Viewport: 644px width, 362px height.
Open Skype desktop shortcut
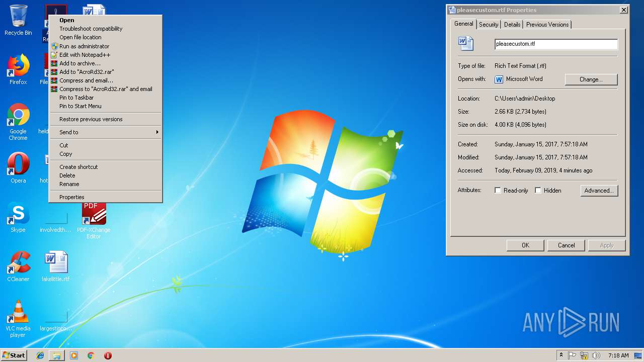pos(18,217)
